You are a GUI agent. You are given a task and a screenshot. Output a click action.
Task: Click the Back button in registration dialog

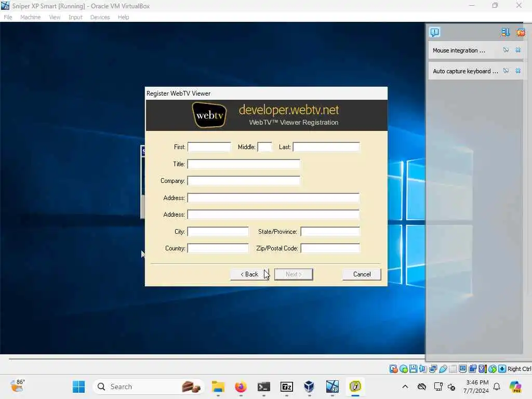250,274
